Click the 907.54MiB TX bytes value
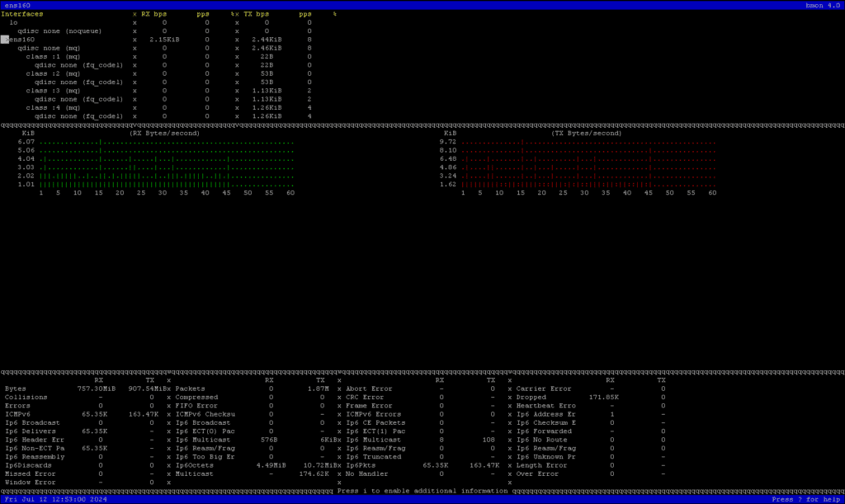Viewport: 845px width, 504px height. 148,389
